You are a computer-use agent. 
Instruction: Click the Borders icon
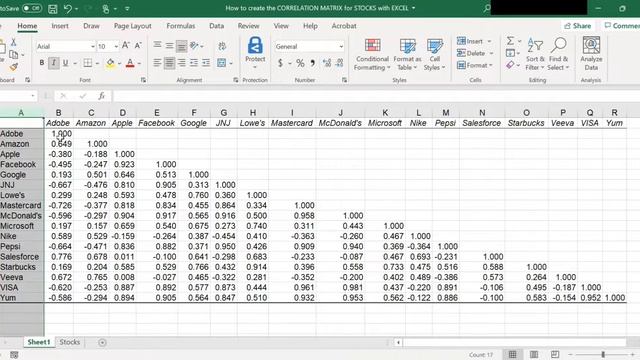click(88, 63)
